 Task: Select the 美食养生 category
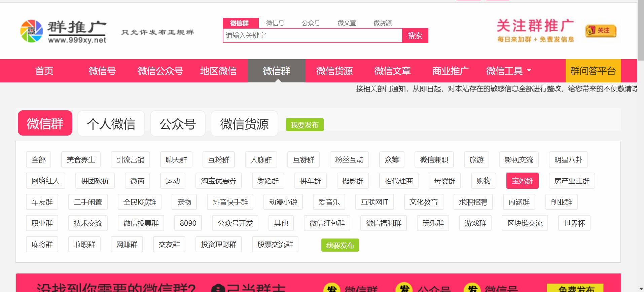click(81, 159)
